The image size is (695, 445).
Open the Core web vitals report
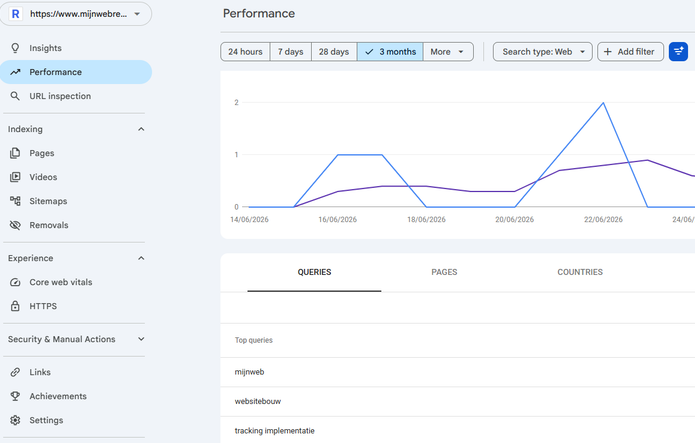[76, 282]
